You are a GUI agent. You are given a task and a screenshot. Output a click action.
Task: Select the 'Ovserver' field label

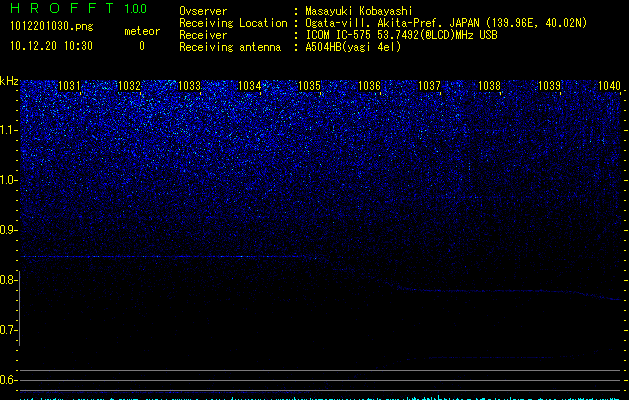[203, 11]
